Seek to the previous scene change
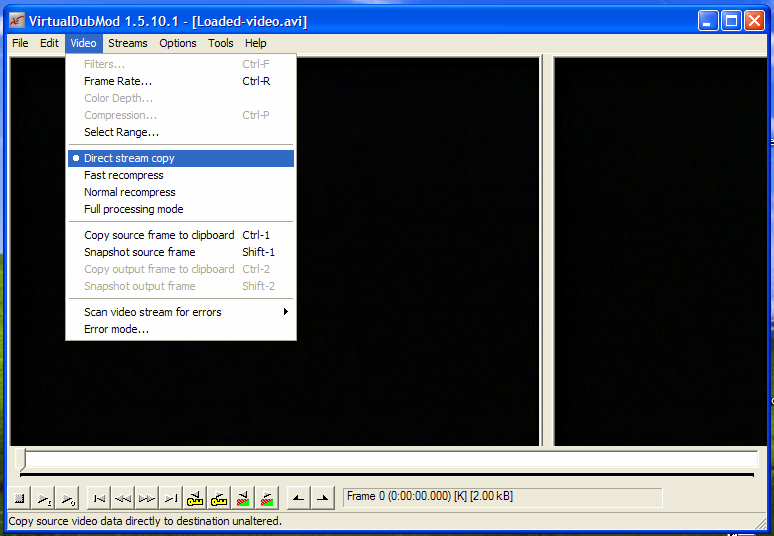 coord(243,498)
